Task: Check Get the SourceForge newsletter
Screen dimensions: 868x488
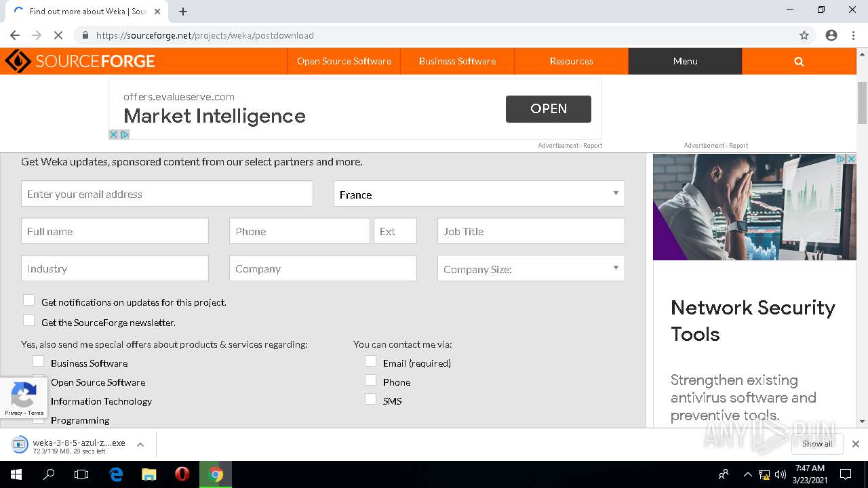Action: click(x=28, y=320)
